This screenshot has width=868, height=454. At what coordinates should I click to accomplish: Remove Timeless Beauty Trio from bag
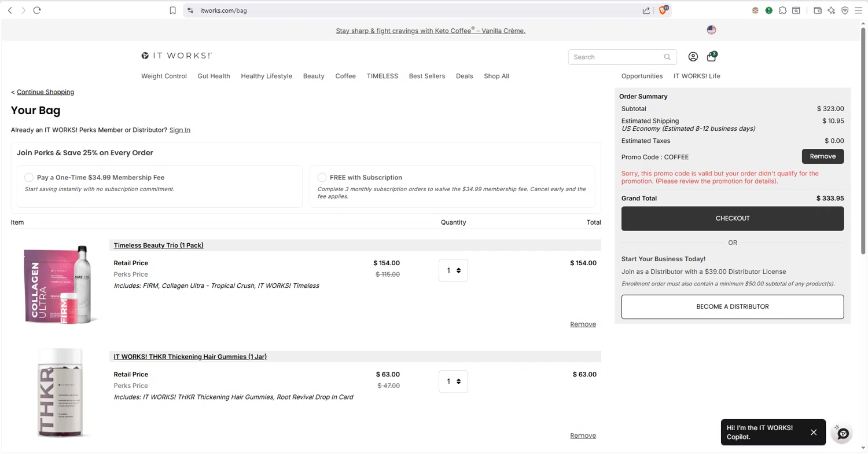583,324
